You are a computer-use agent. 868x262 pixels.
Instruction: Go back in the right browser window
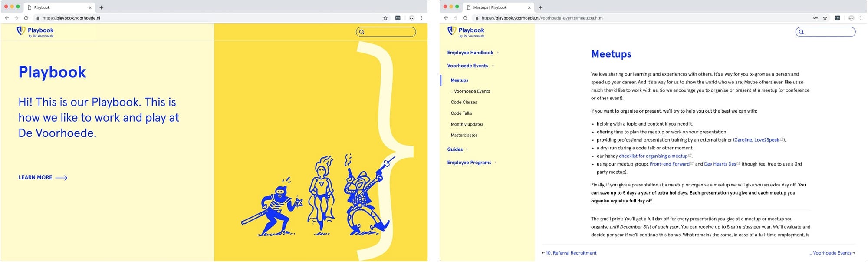[446, 18]
